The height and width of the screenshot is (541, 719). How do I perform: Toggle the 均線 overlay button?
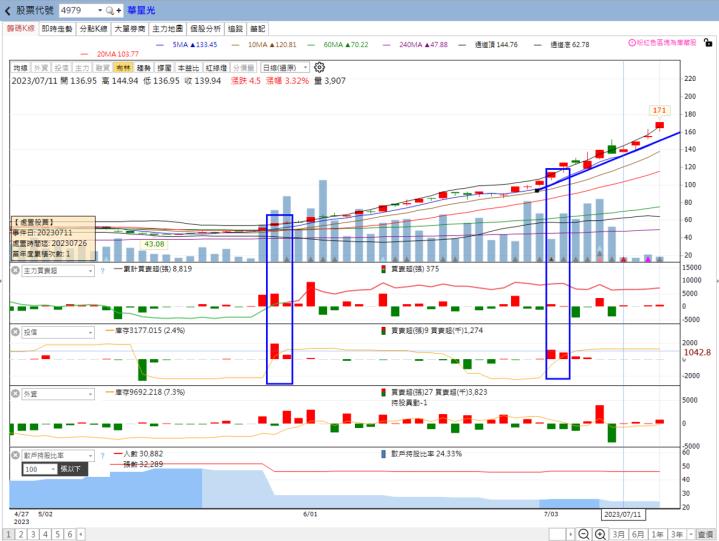click(x=20, y=68)
